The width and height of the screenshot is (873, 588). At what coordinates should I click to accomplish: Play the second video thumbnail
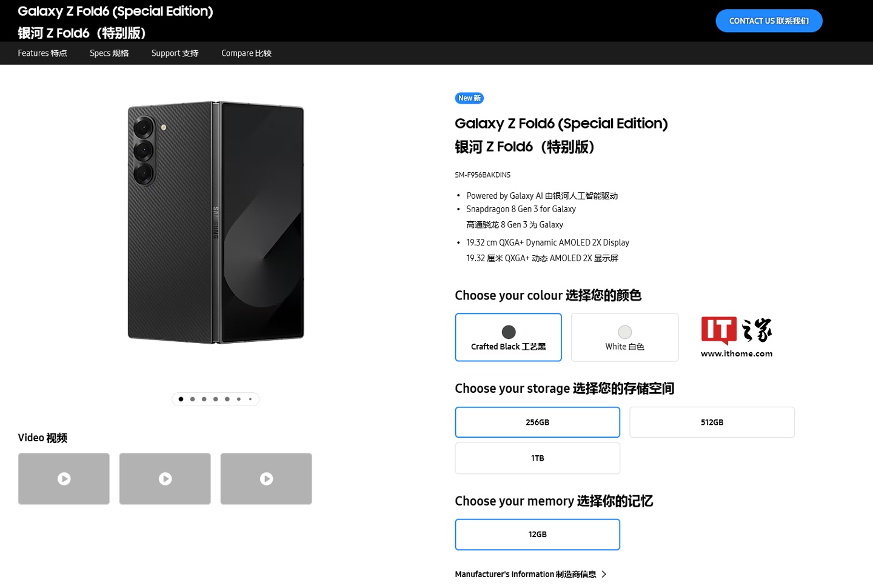165,479
